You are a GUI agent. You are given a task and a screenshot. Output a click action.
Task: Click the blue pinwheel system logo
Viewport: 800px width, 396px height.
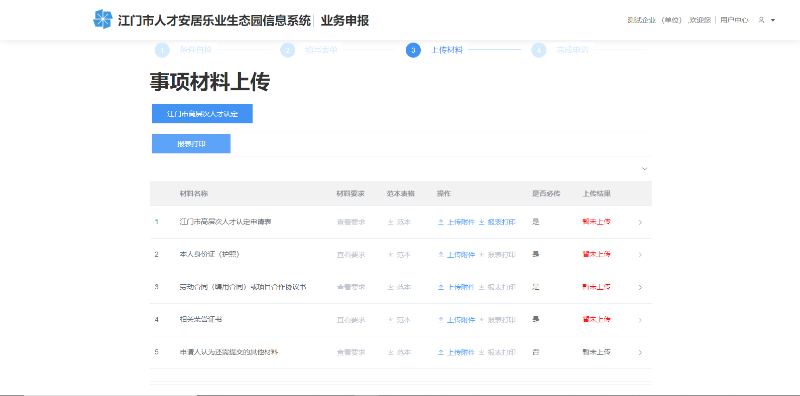[103, 19]
